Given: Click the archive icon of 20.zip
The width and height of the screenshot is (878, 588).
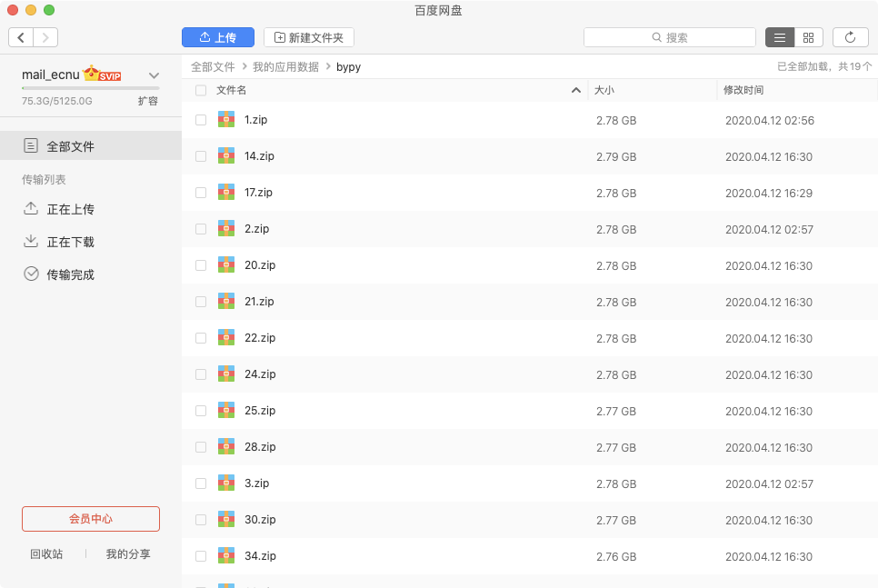Looking at the screenshot, I should [226, 264].
